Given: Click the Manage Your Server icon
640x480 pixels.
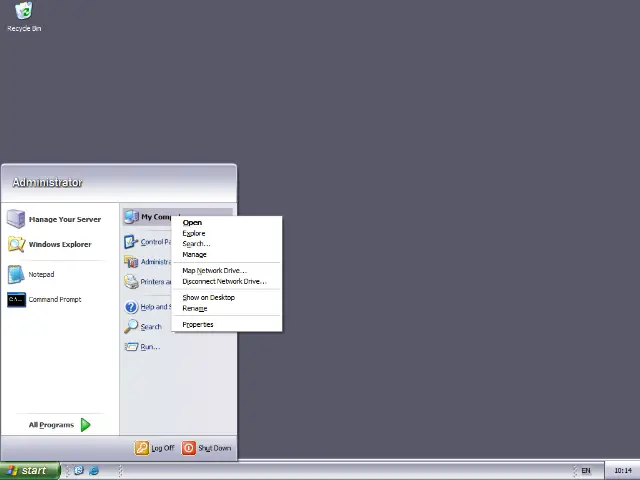Looking at the screenshot, I should (x=16, y=219).
